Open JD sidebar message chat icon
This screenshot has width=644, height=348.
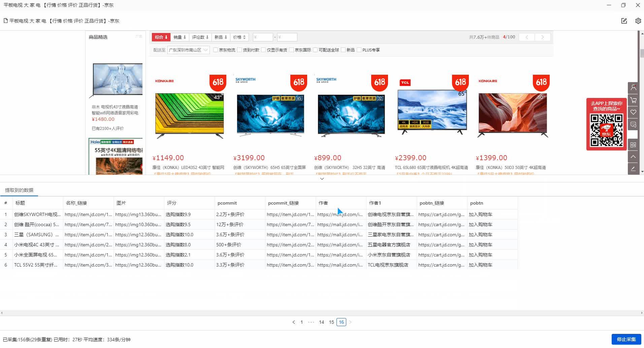tap(633, 125)
